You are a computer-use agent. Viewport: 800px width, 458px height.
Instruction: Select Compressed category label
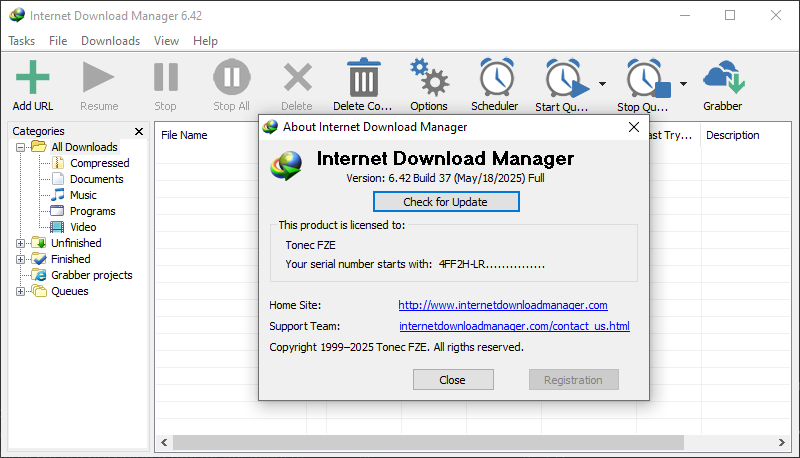[x=99, y=163]
